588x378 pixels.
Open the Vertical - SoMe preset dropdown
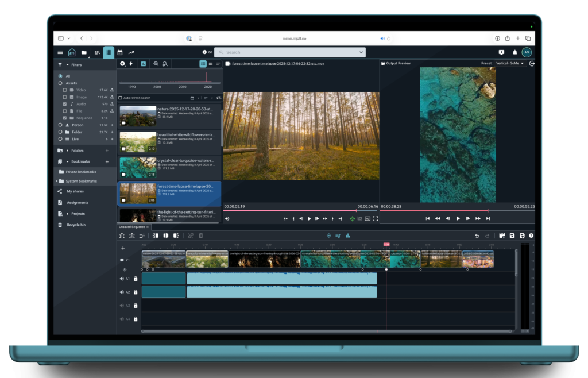click(x=510, y=63)
